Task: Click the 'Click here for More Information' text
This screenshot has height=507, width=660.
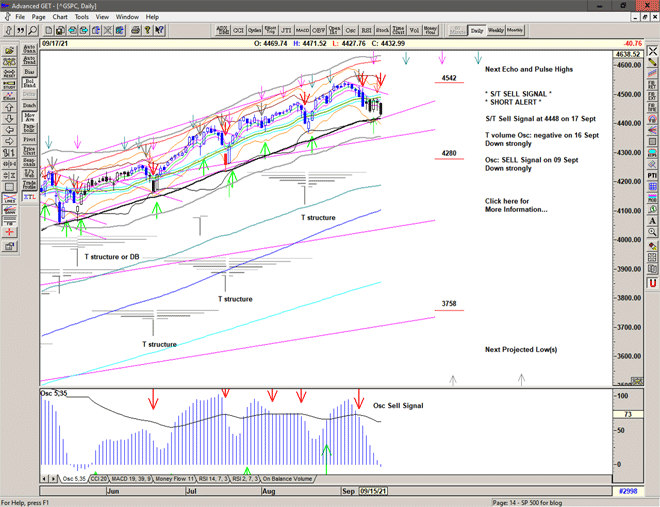Action: click(x=516, y=205)
